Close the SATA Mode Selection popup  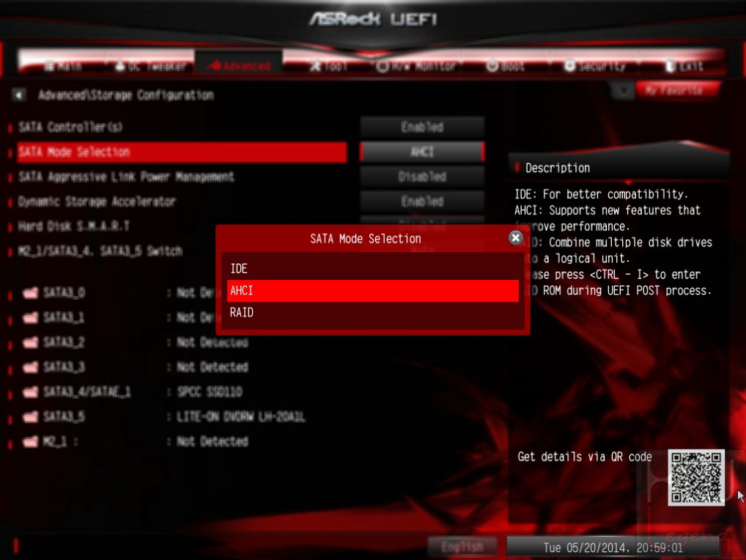coord(515,237)
